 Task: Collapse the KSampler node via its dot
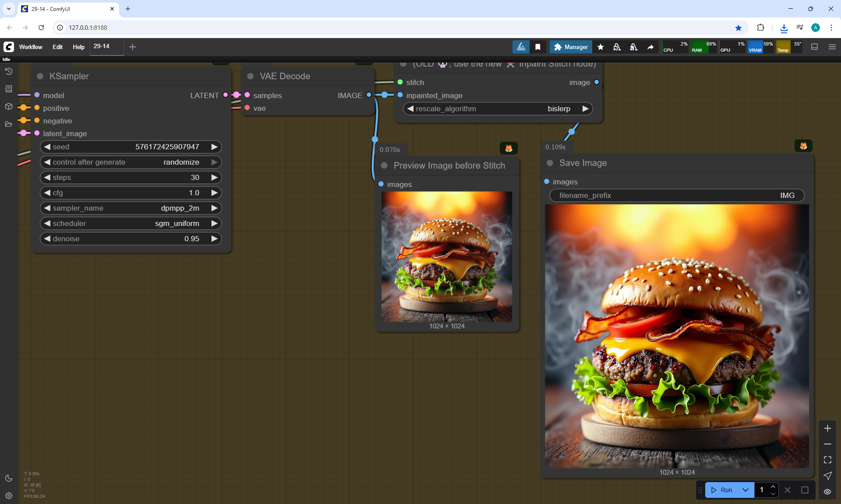point(40,76)
